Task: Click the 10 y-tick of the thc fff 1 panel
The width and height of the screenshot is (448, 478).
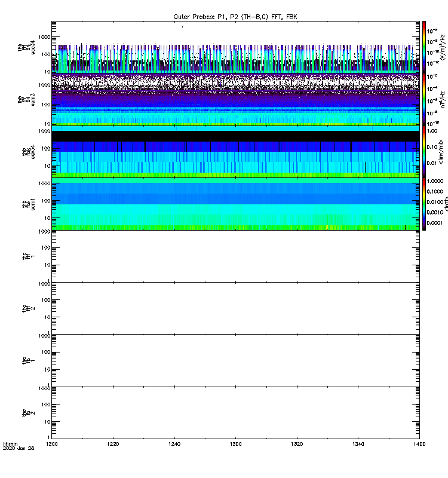Action: [x=47, y=265]
